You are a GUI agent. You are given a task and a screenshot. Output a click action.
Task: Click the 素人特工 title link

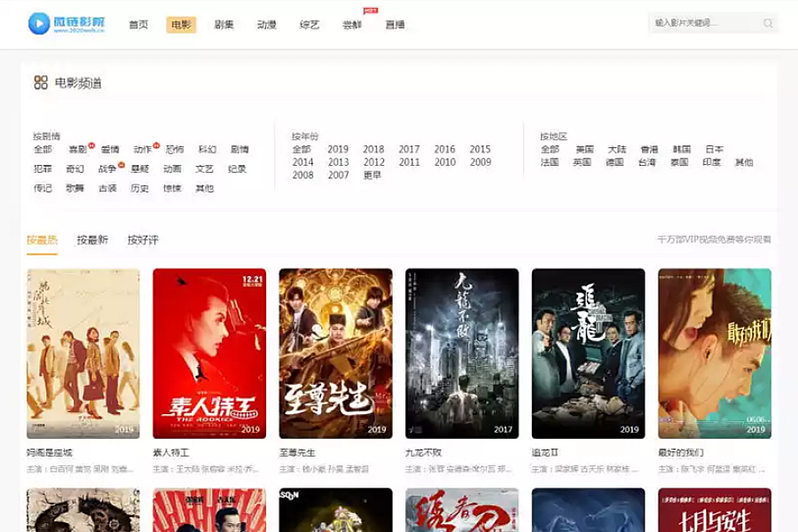[171, 452]
